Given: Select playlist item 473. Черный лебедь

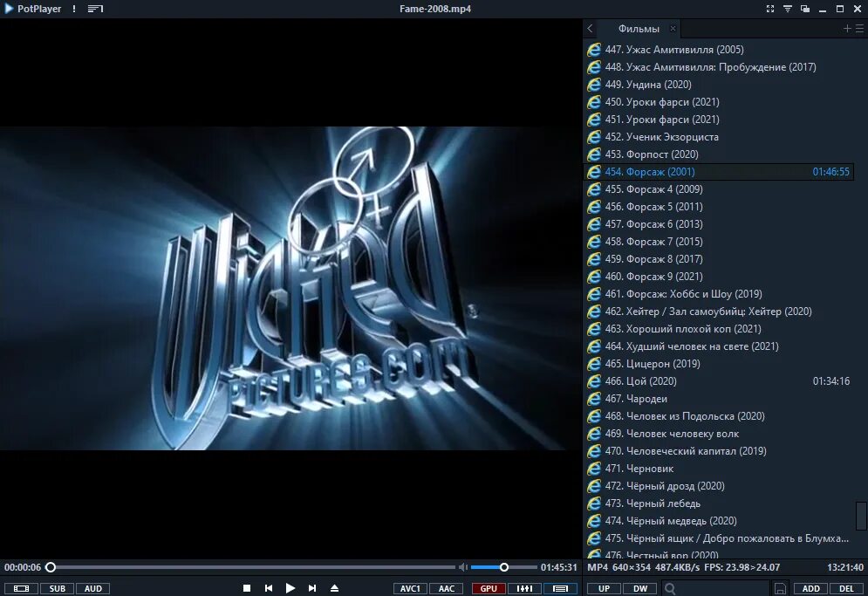Looking at the screenshot, I should click(x=719, y=503).
